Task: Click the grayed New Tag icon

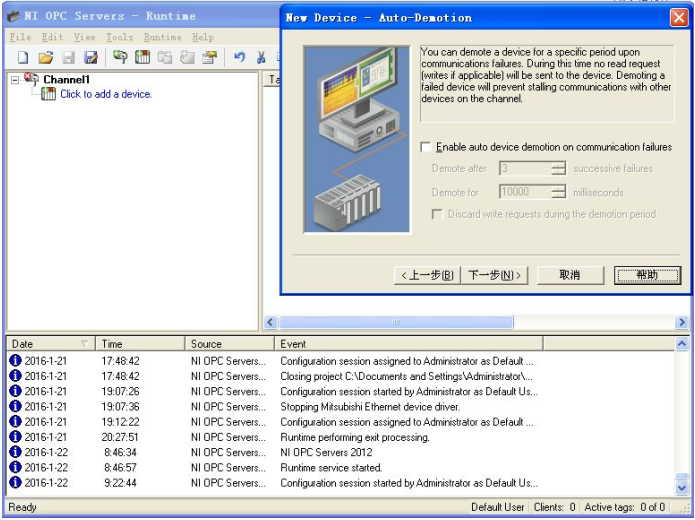Action: pyautogui.click(x=187, y=57)
